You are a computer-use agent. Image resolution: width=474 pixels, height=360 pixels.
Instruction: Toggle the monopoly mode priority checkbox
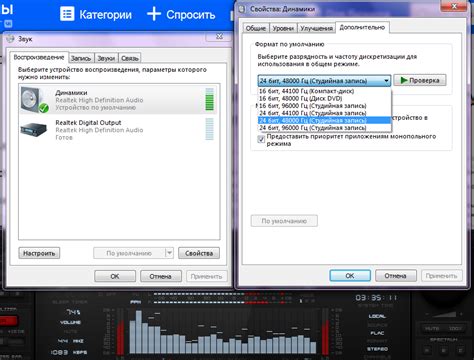(x=261, y=140)
